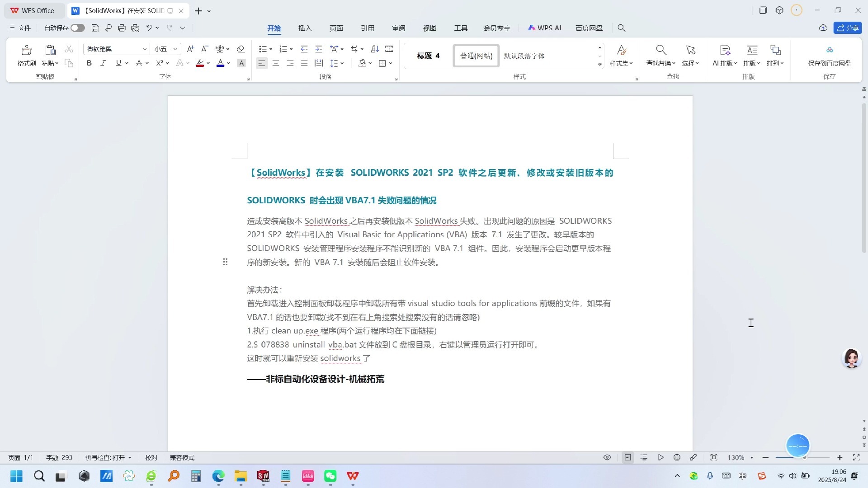Click the AI layout icon

click(725, 50)
